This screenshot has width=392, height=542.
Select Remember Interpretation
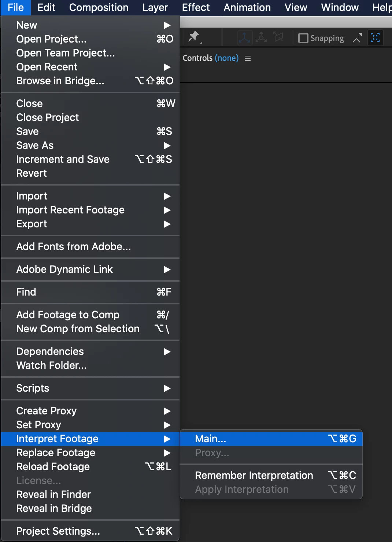pos(271,475)
